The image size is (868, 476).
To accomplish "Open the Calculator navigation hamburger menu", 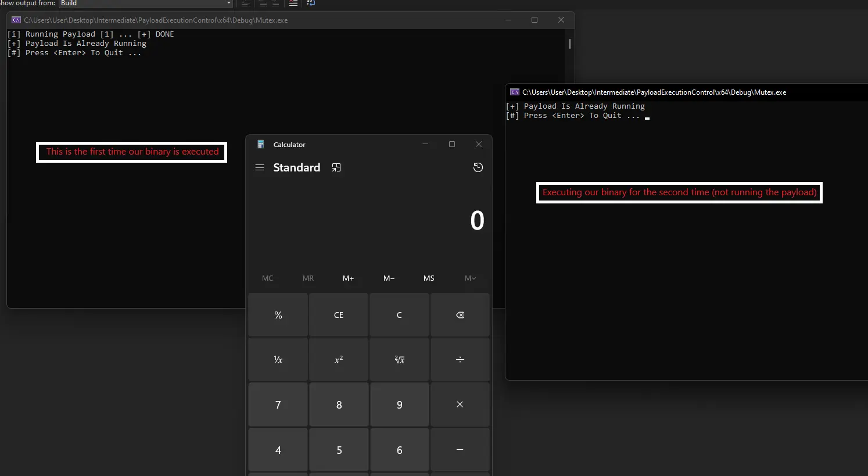I will pos(260,167).
